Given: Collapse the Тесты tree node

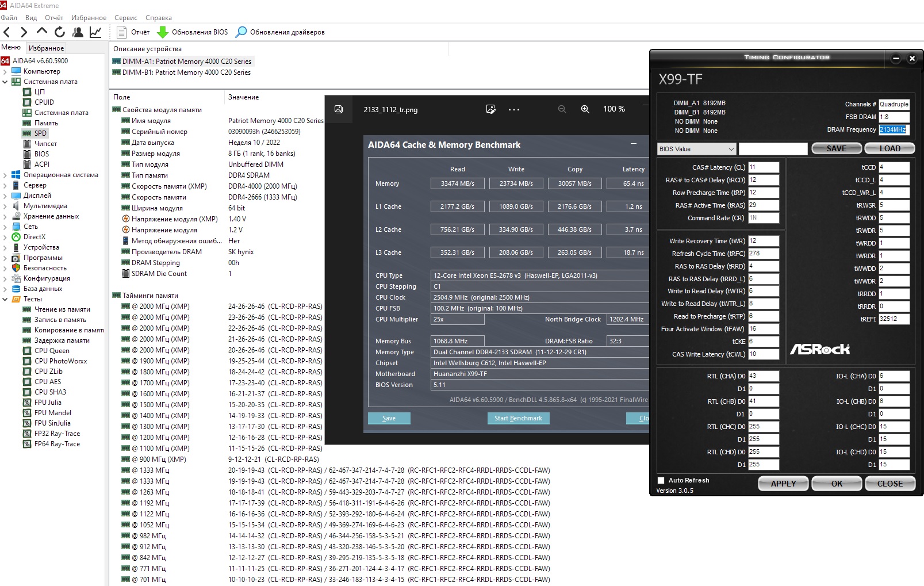Looking at the screenshot, I should 5,300.
